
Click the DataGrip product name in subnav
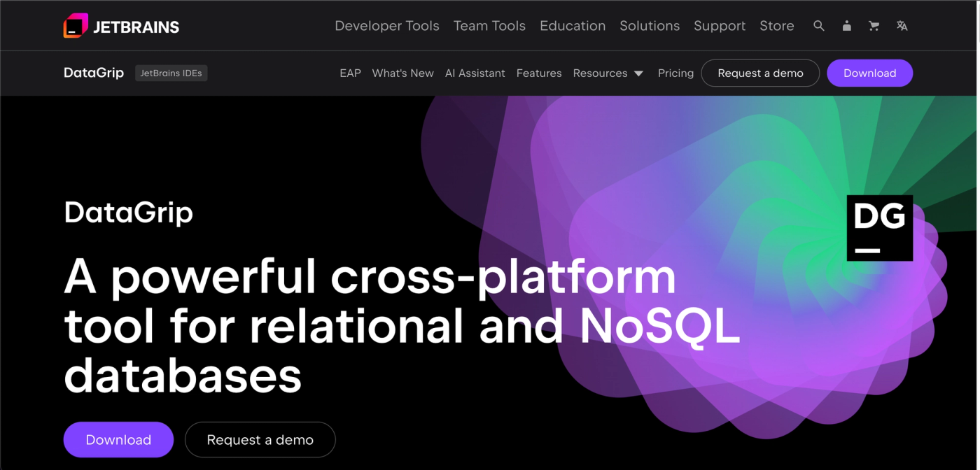(x=94, y=73)
